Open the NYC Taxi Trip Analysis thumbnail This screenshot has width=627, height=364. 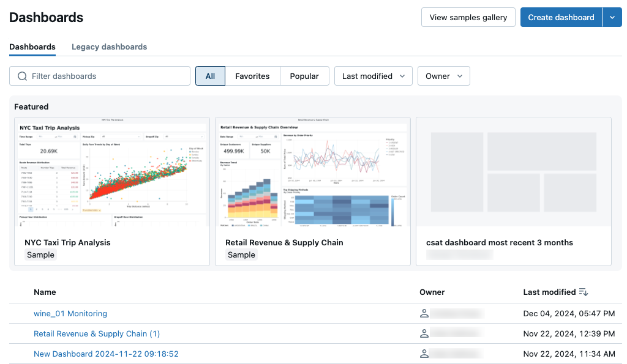pos(112,171)
